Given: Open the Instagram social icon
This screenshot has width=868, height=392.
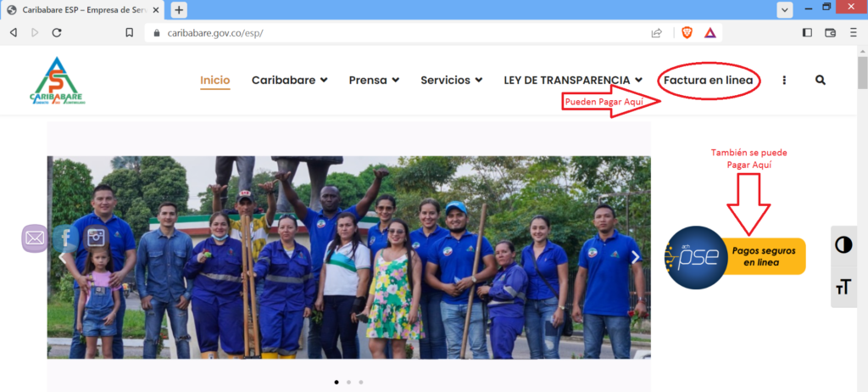Looking at the screenshot, I should [96, 238].
